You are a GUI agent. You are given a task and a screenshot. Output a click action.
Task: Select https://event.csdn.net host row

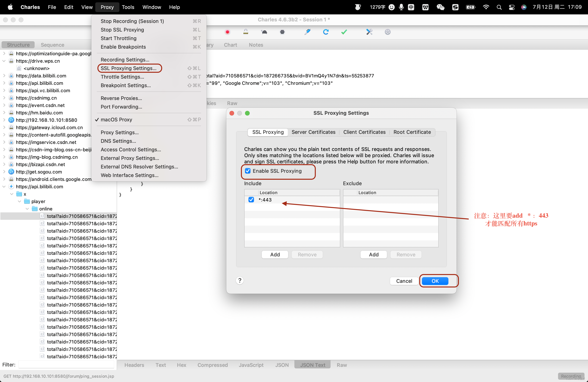(40, 105)
